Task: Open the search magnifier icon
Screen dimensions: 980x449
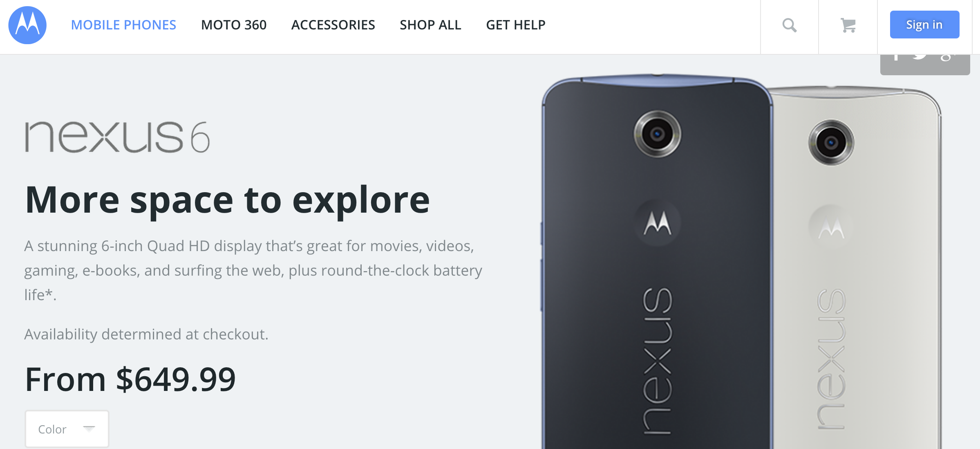Action: [x=790, y=25]
